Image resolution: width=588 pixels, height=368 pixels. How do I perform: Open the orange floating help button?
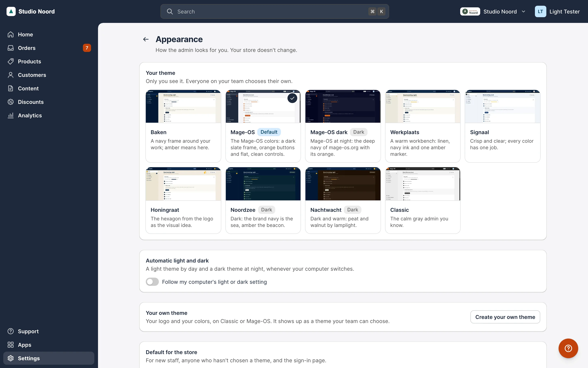click(568, 348)
